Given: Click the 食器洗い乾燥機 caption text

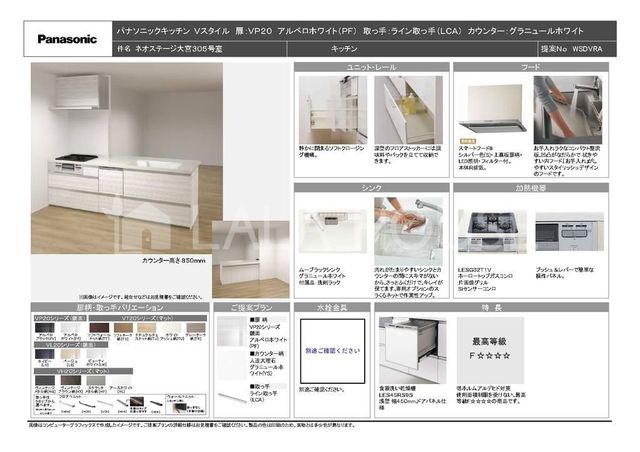Looking at the screenshot, I should [x=397, y=388].
